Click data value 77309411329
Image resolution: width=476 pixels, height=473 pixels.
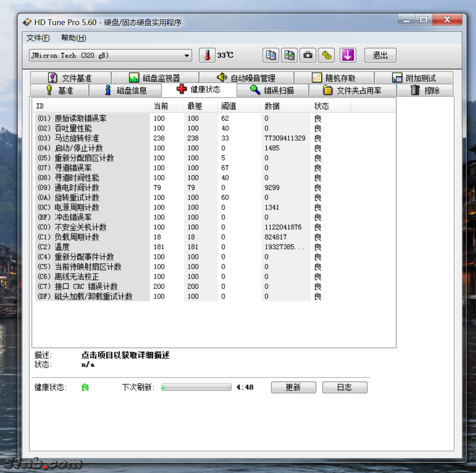point(285,138)
